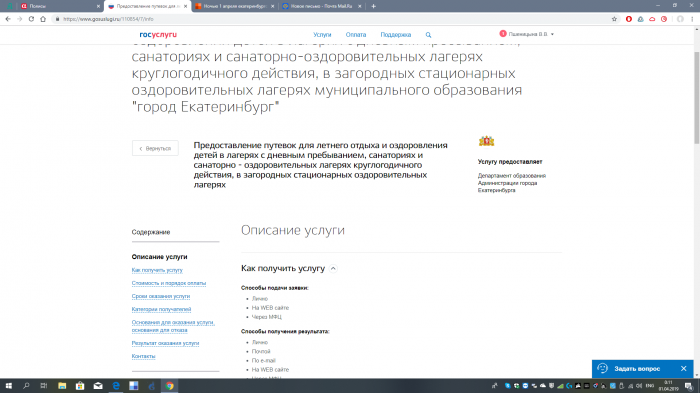Image resolution: width=700 pixels, height=393 pixels.
Task: Switch to the Поиск browser tab
Action: pos(60,6)
